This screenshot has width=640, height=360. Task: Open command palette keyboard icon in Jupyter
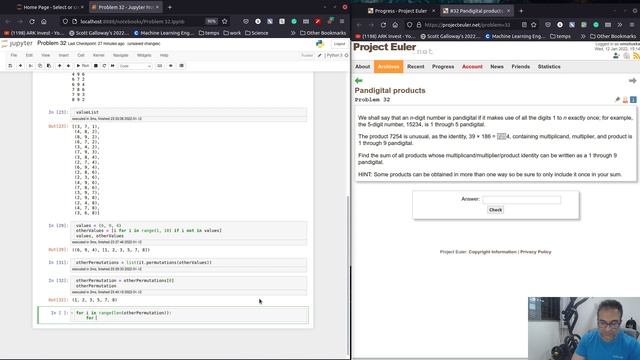coord(160,66)
